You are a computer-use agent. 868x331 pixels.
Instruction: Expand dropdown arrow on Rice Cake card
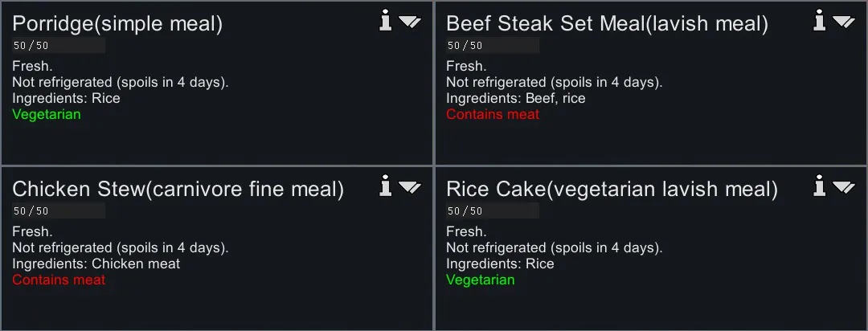[x=844, y=188]
